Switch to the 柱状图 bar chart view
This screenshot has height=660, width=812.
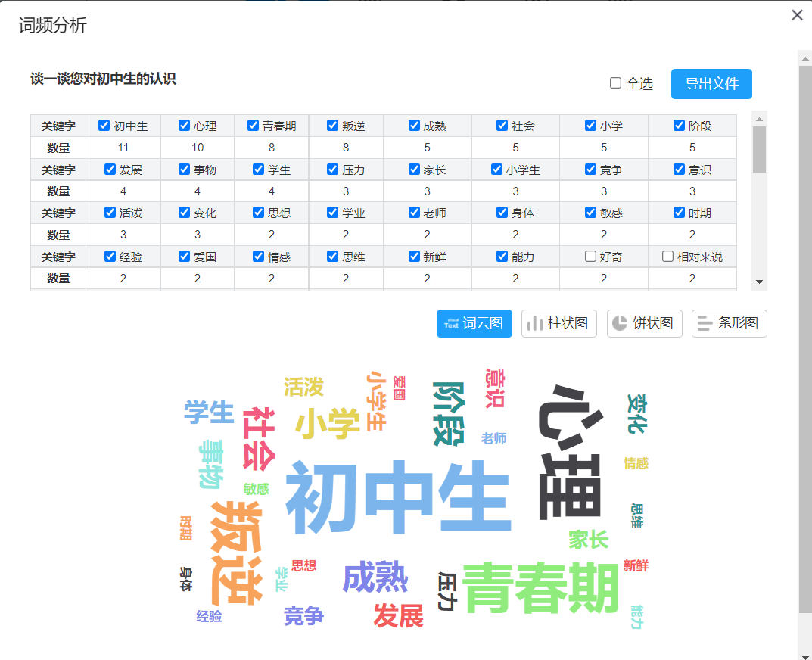(558, 323)
